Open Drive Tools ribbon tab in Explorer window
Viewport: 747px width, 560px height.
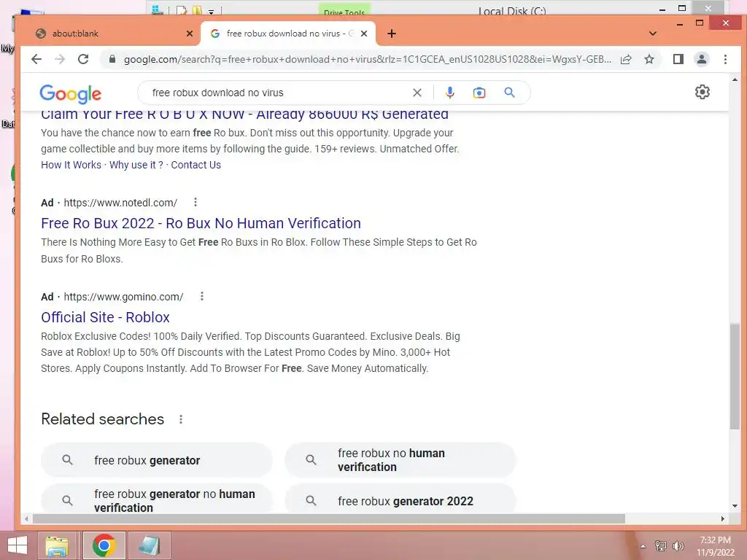point(344,10)
